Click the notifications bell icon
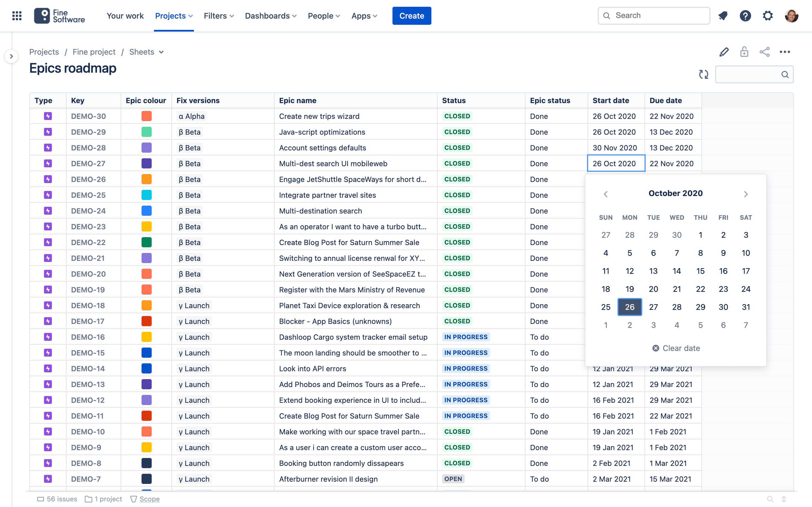Image resolution: width=812 pixels, height=507 pixels. [723, 16]
